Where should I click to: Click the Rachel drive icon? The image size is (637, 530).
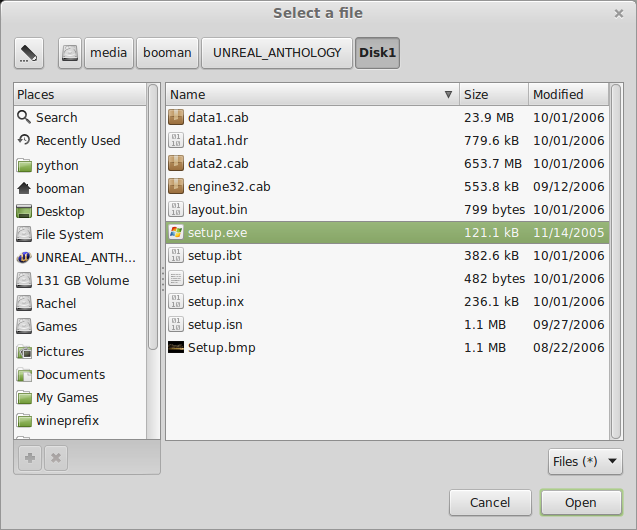pos(24,303)
